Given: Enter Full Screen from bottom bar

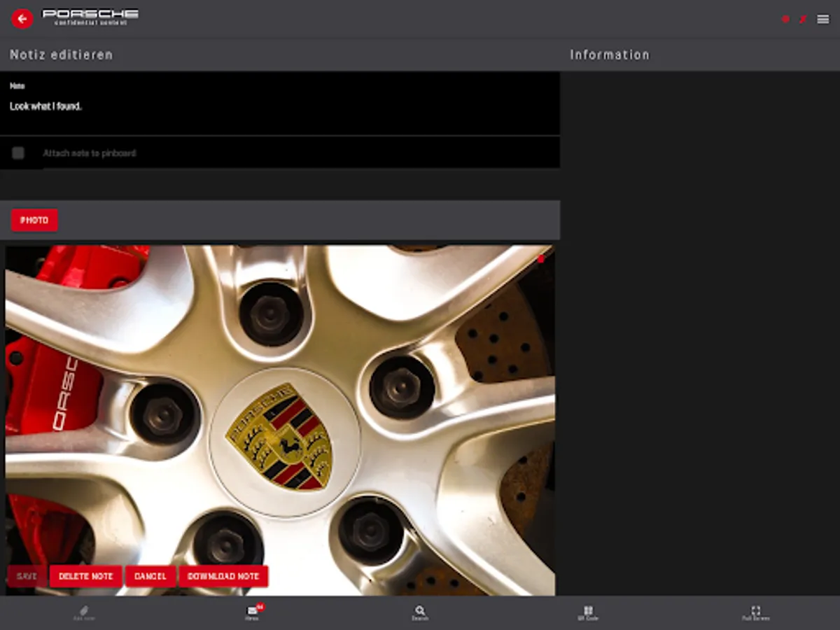Looking at the screenshot, I should pos(756,613).
